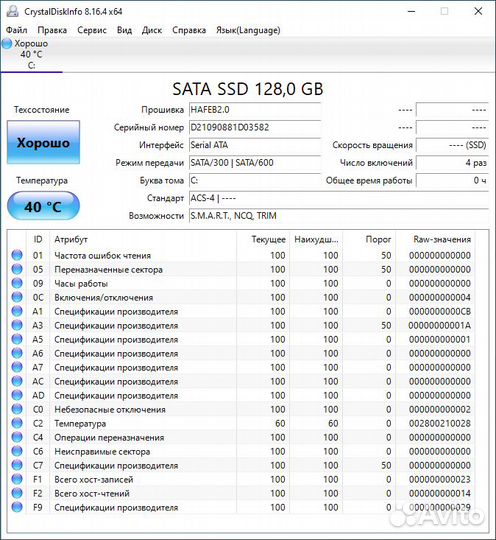Click the Прошивка field HAFEB2.0
496x540 pixels.
pos(255,110)
